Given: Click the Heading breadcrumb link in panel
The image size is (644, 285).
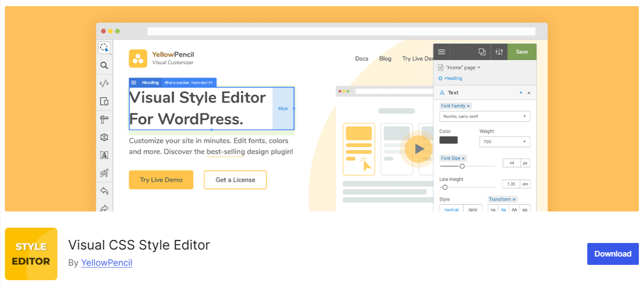Looking at the screenshot, I should (453, 78).
